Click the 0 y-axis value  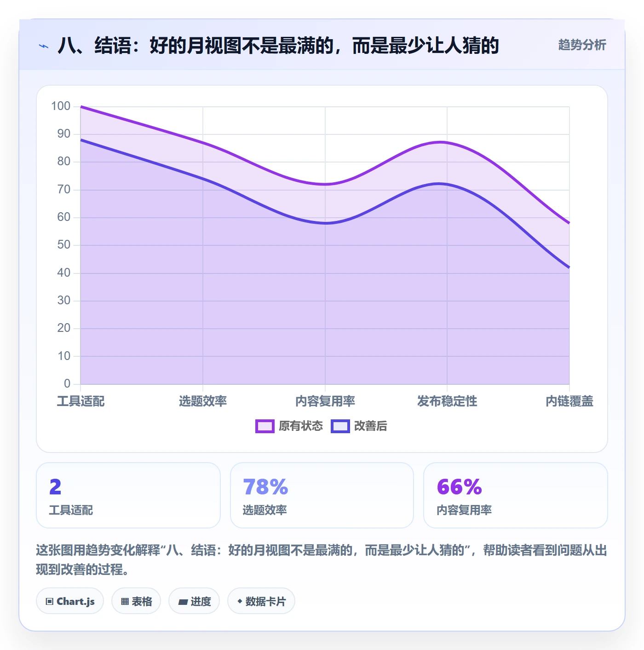point(67,383)
